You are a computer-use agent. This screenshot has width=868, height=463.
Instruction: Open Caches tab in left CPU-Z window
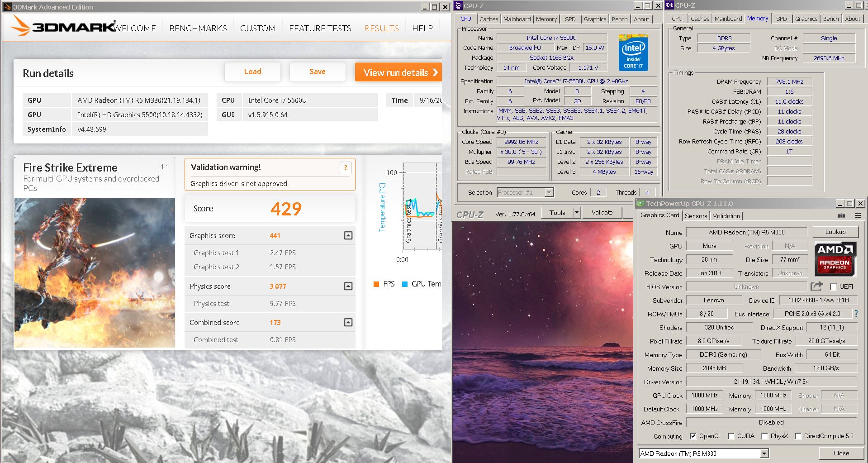489,19
